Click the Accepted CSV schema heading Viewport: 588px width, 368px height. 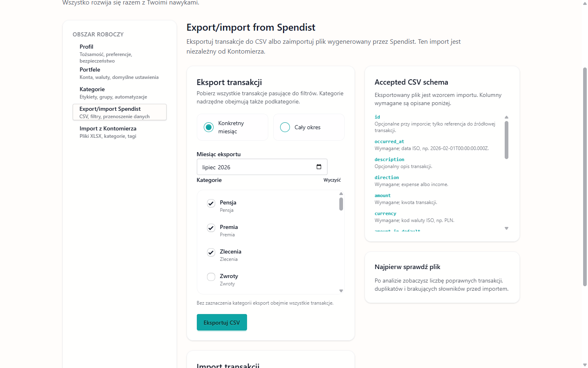(411, 82)
